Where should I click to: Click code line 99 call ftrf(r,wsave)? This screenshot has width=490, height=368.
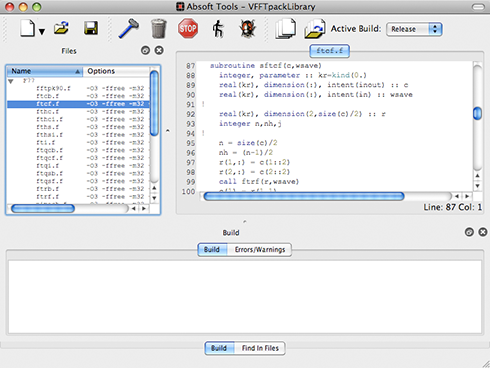259,182
